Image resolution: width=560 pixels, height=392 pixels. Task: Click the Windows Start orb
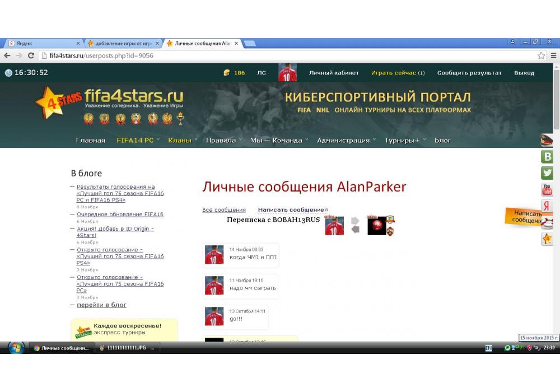(x=16, y=347)
